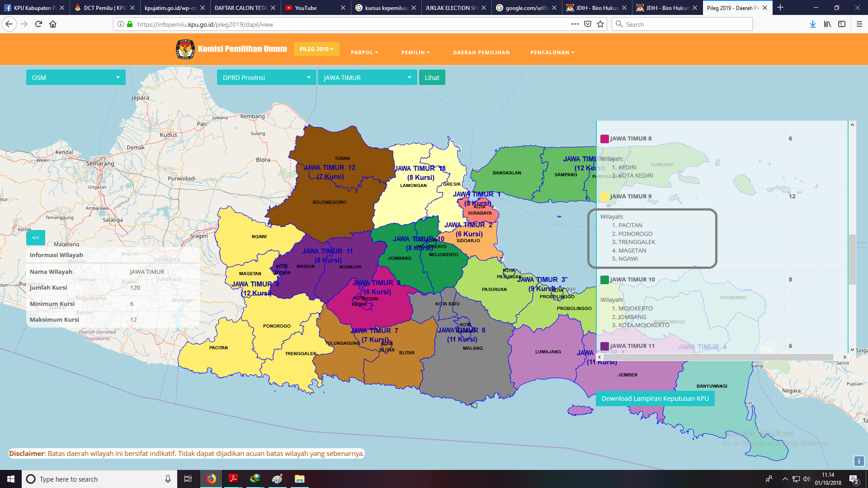Image resolution: width=868 pixels, height=488 pixels.
Task: Open the OSM basemap dropdown
Action: click(76, 78)
